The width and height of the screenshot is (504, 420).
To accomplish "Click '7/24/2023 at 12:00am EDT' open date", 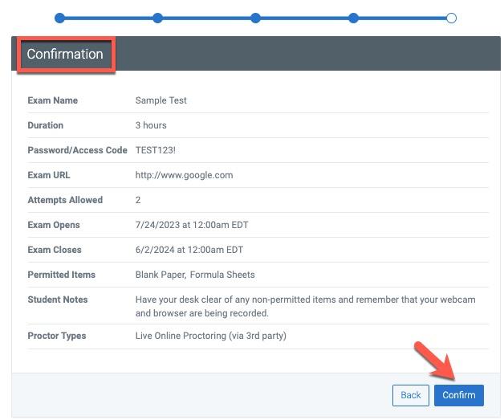I will [x=192, y=225].
